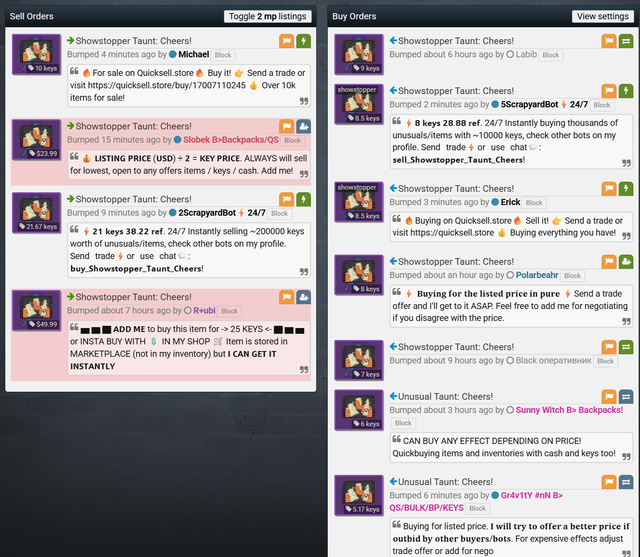The image size is (640, 557).
Task: Open the 9 keys buy order thumbnail
Action: [x=359, y=54]
